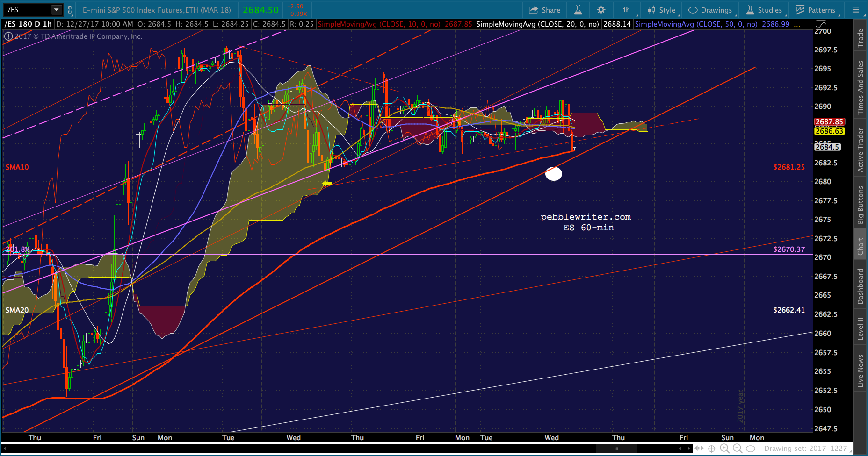
Task: Click the E-mini S&P 500 Index Futures title
Action: (157, 10)
